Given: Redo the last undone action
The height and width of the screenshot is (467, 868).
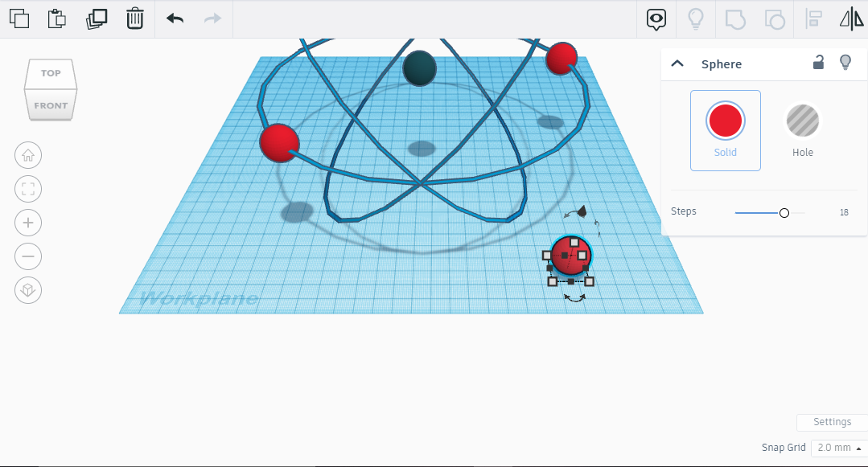Looking at the screenshot, I should pos(213,18).
